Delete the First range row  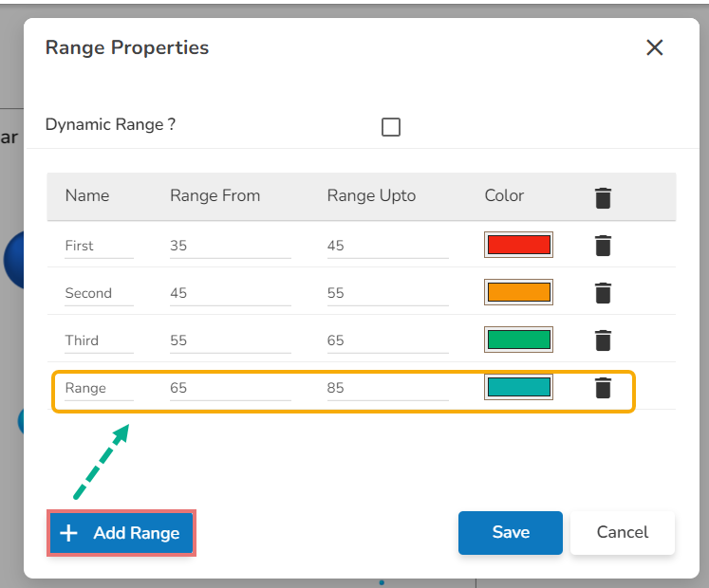tap(603, 246)
